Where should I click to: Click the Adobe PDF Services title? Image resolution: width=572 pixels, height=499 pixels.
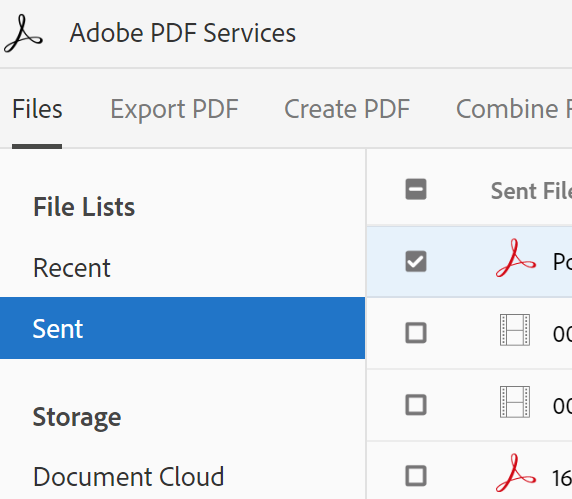(x=183, y=33)
